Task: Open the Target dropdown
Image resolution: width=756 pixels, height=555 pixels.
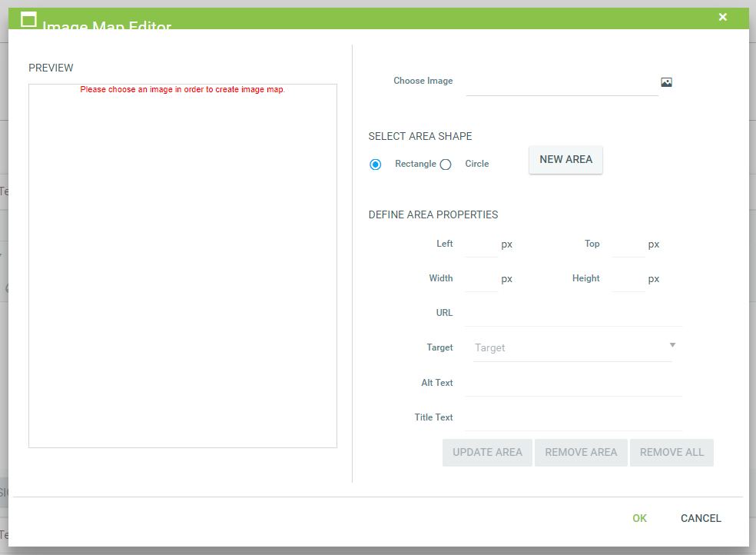Action: [573, 347]
